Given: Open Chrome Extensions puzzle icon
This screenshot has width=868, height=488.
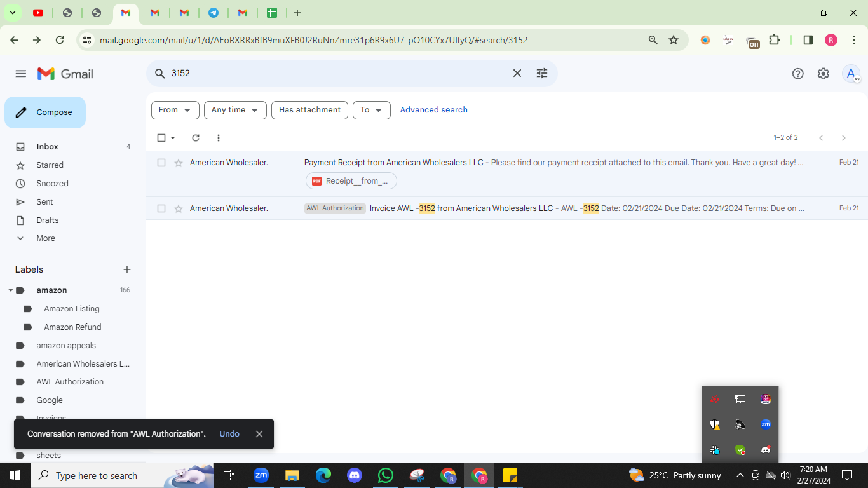Looking at the screenshot, I should (x=774, y=40).
